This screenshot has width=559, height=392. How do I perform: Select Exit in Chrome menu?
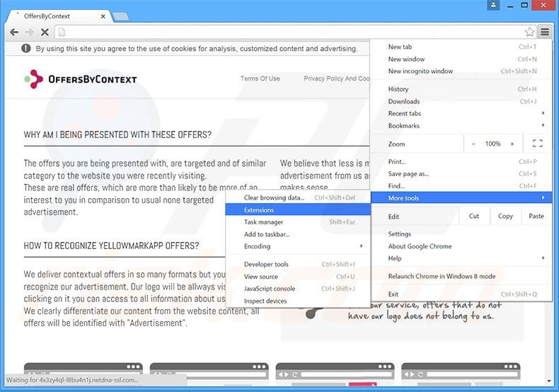[x=461, y=294]
